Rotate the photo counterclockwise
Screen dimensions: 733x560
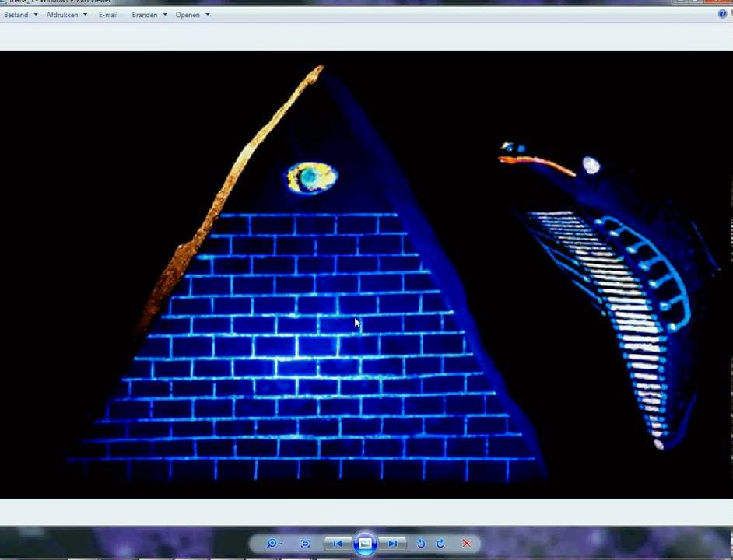tap(421, 543)
